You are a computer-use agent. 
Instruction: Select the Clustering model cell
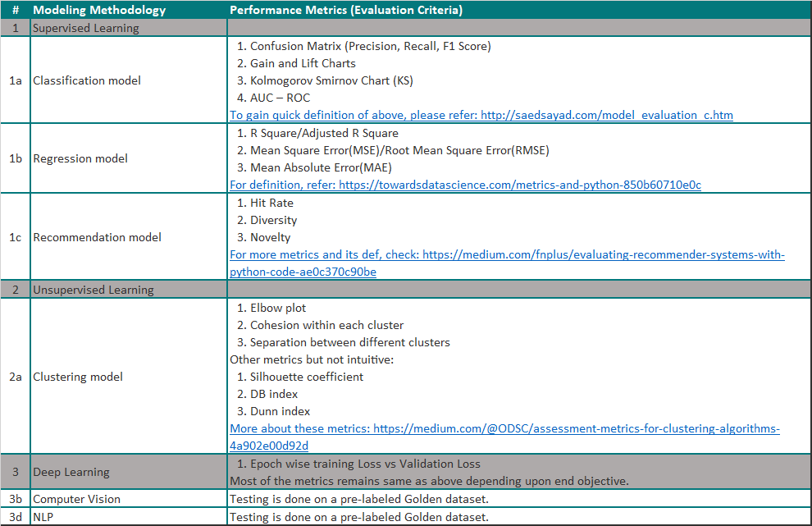(x=77, y=377)
